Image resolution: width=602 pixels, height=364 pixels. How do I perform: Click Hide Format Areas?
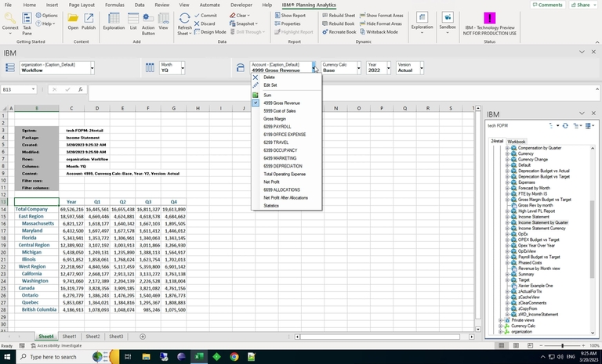click(x=381, y=23)
